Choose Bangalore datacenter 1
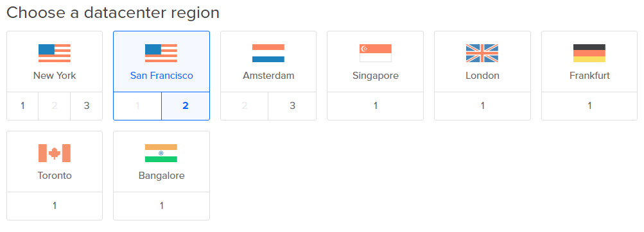 (161, 206)
